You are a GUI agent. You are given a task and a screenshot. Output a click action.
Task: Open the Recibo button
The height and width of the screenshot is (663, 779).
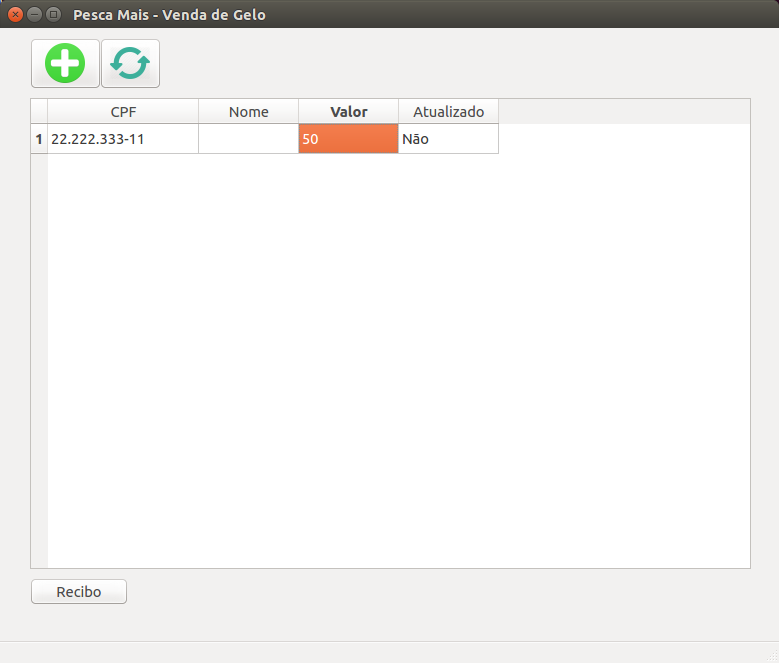pos(78,591)
